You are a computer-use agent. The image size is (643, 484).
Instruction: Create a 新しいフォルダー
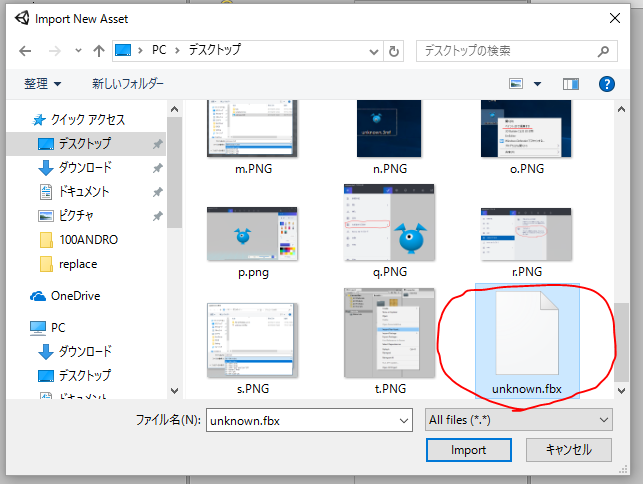tap(128, 84)
